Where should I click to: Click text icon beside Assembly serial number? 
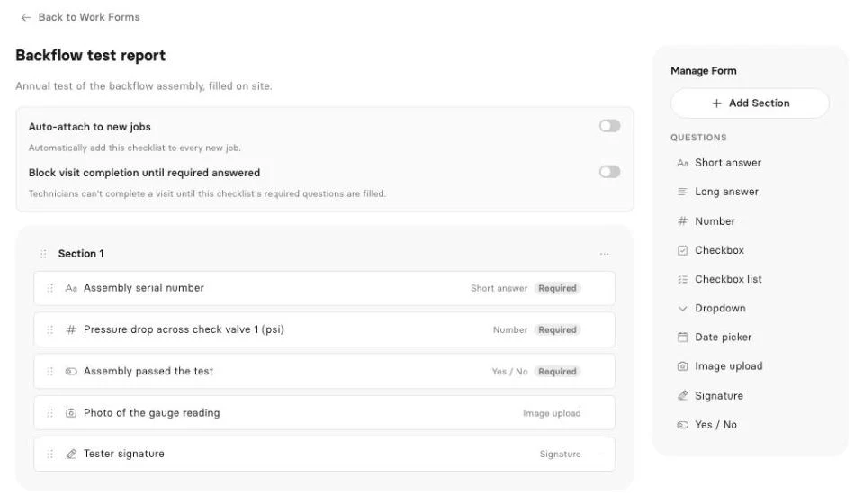click(x=71, y=288)
